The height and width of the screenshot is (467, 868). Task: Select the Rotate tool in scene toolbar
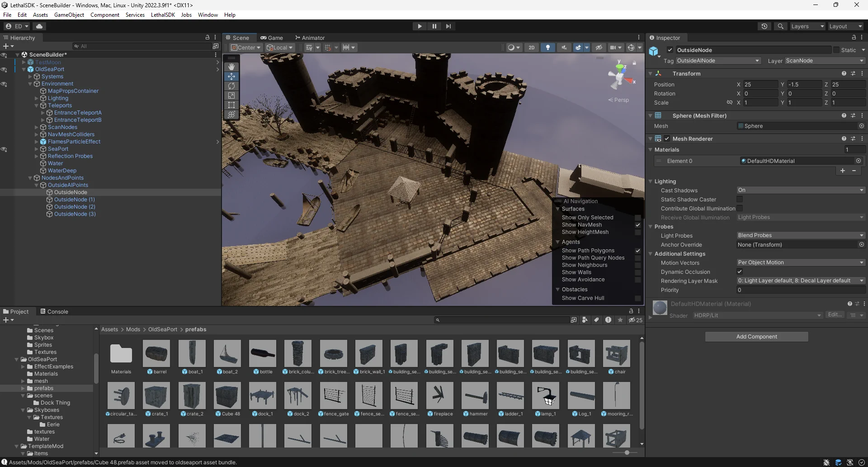point(231,86)
